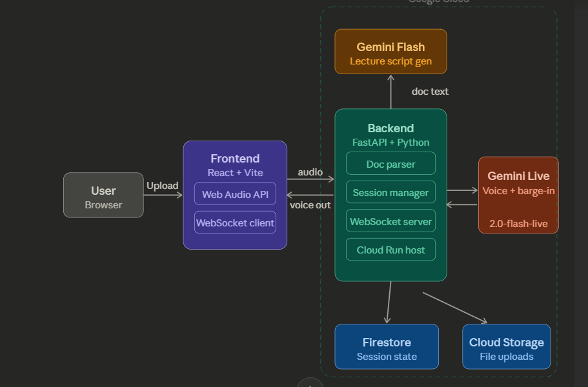Click the Backend FastAPI + Python heading
Image resolution: width=588 pixels, height=387 pixels.
pos(390,135)
